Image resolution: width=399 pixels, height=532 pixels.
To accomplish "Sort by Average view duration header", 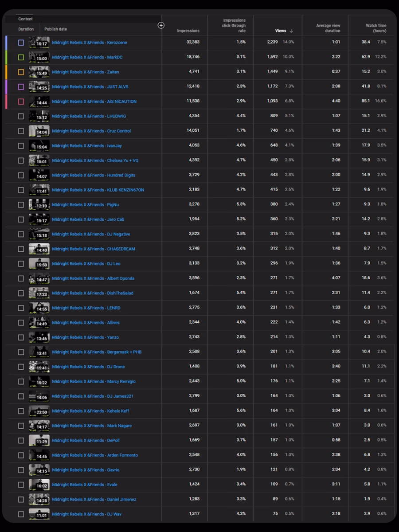I will 328,28.
